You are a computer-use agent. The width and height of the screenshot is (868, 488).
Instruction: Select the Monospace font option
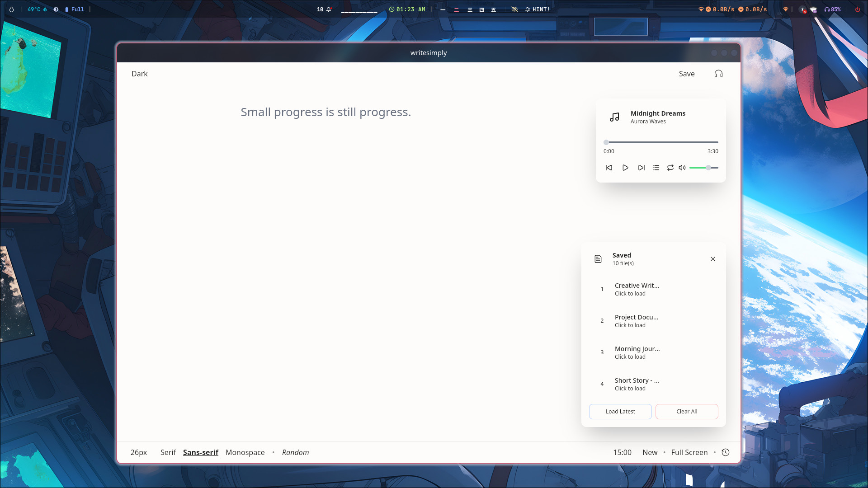coord(245,452)
